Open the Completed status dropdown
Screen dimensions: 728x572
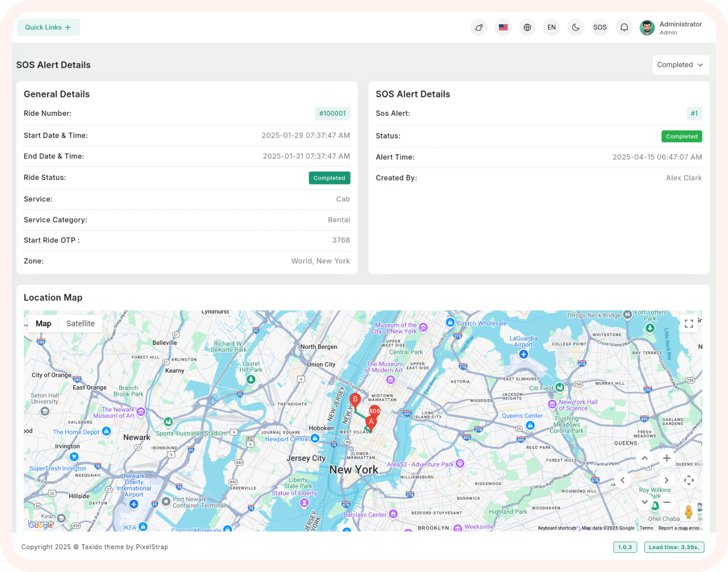point(680,65)
